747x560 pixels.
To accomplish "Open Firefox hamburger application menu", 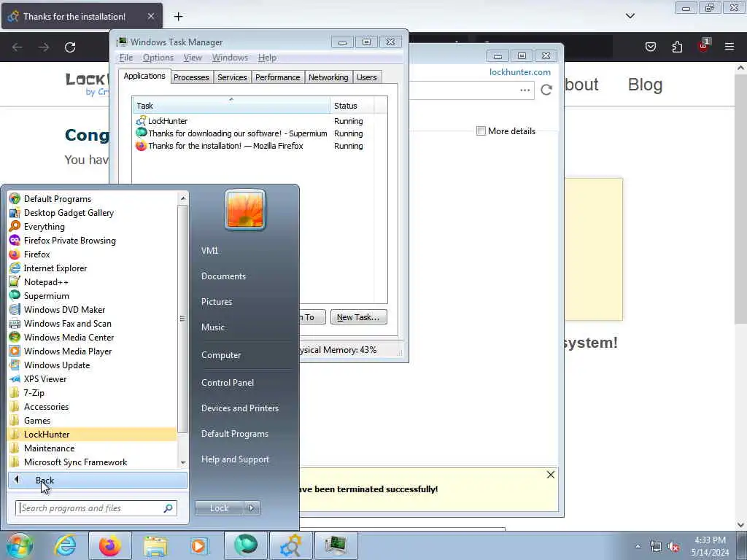I will click(729, 47).
